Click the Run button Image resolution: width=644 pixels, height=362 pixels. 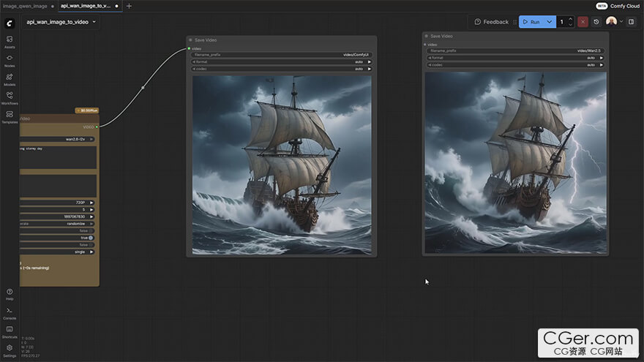click(531, 22)
